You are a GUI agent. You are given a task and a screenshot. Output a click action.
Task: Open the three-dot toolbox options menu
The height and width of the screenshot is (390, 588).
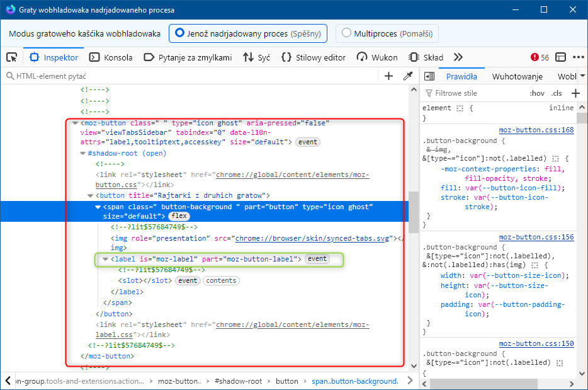pyautogui.click(x=579, y=57)
